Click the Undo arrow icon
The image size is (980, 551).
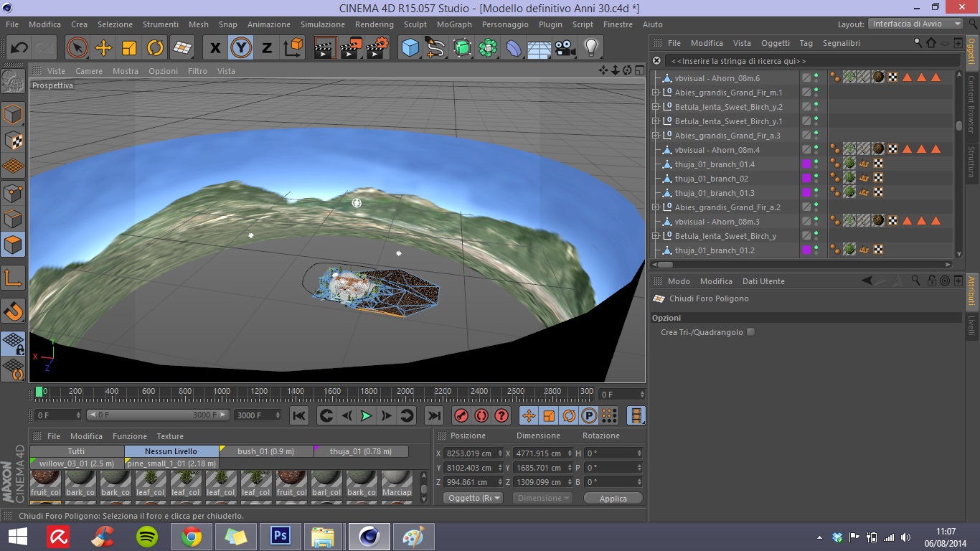[x=19, y=48]
